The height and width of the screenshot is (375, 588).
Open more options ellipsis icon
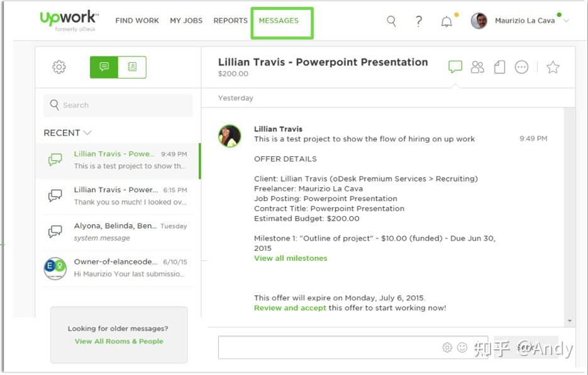click(x=521, y=67)
